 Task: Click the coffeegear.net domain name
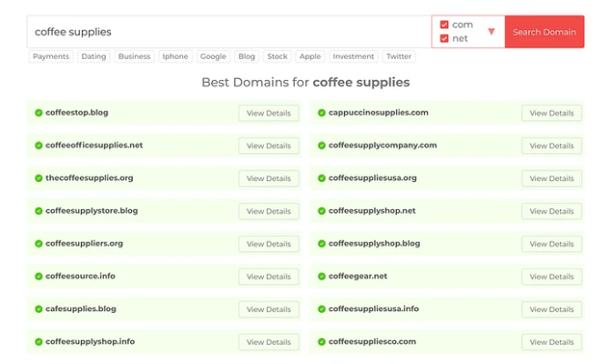click(x=358, y=276)
